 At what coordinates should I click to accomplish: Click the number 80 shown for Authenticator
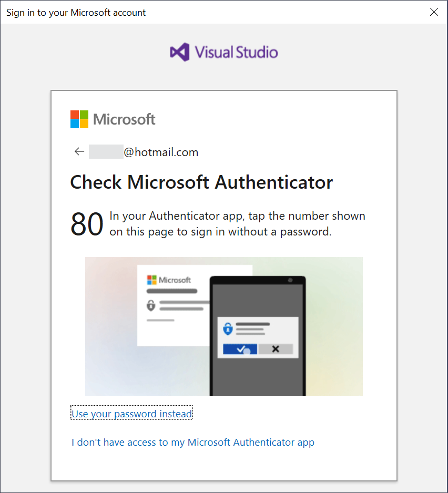[x=87, y=224]
